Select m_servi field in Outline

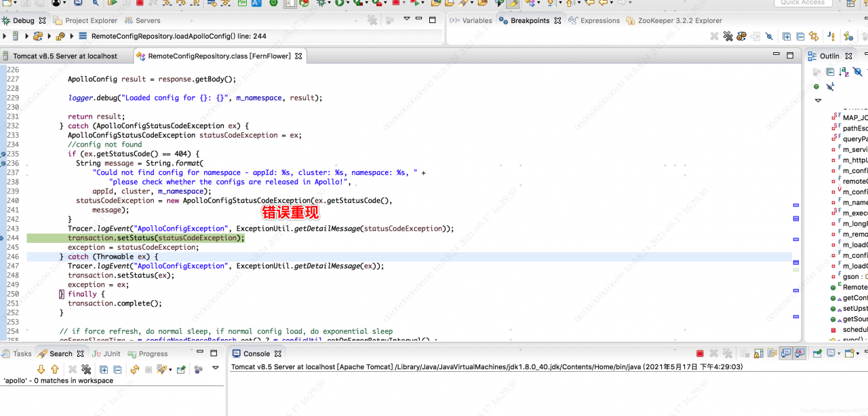[x=850, y=149]
